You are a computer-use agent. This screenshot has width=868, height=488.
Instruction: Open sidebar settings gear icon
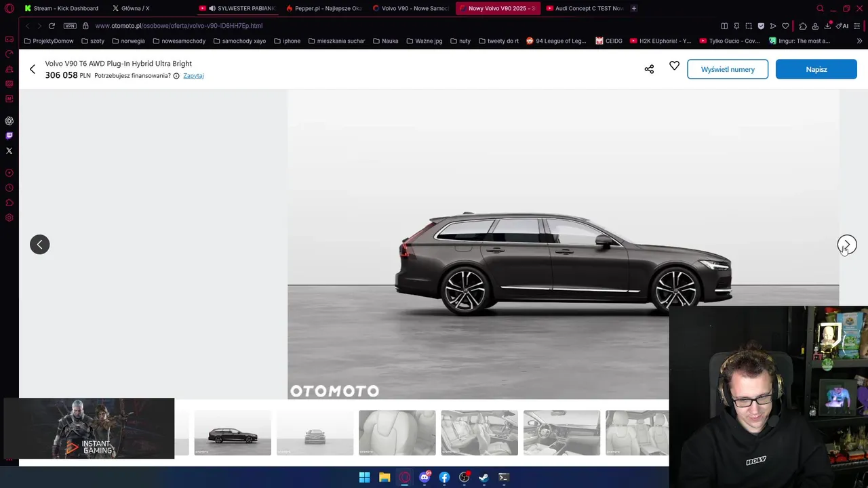pyautogui.click(x=9, y=218)
